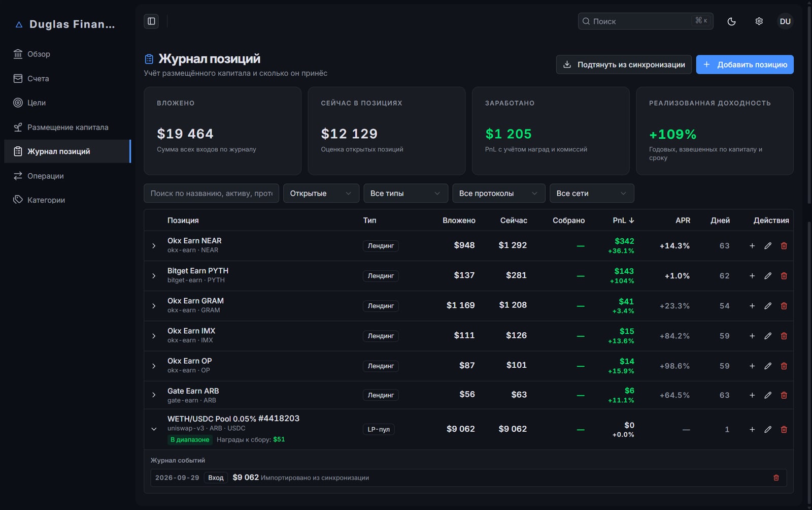Toggle the sidebar panel icon
Screen dimensions: 812x510
[151, 21]
